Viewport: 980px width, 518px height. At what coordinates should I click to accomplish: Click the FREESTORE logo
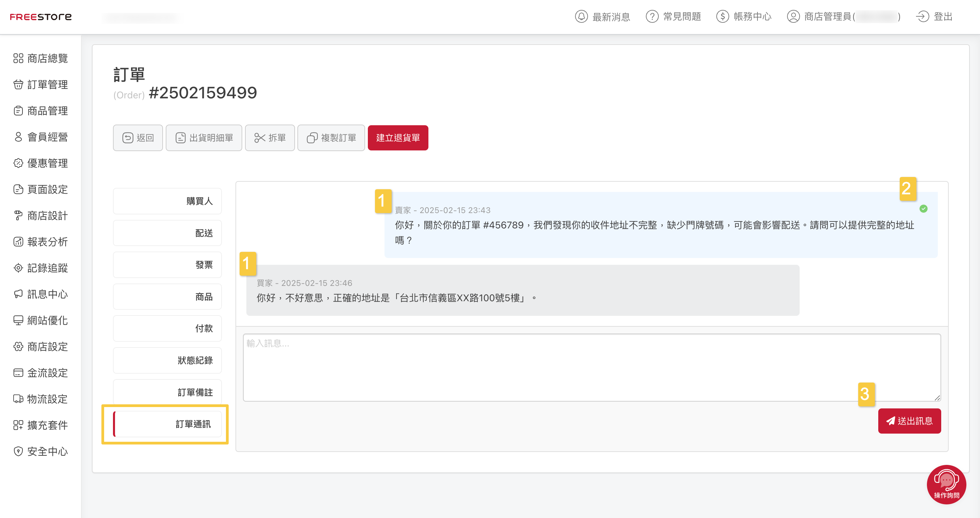pos(41,17)
